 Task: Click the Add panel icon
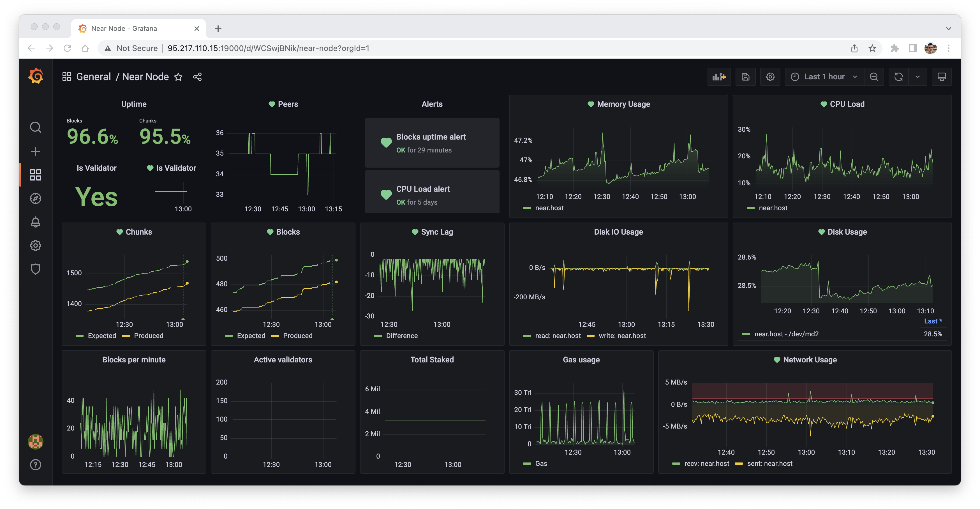pos(719,77)
